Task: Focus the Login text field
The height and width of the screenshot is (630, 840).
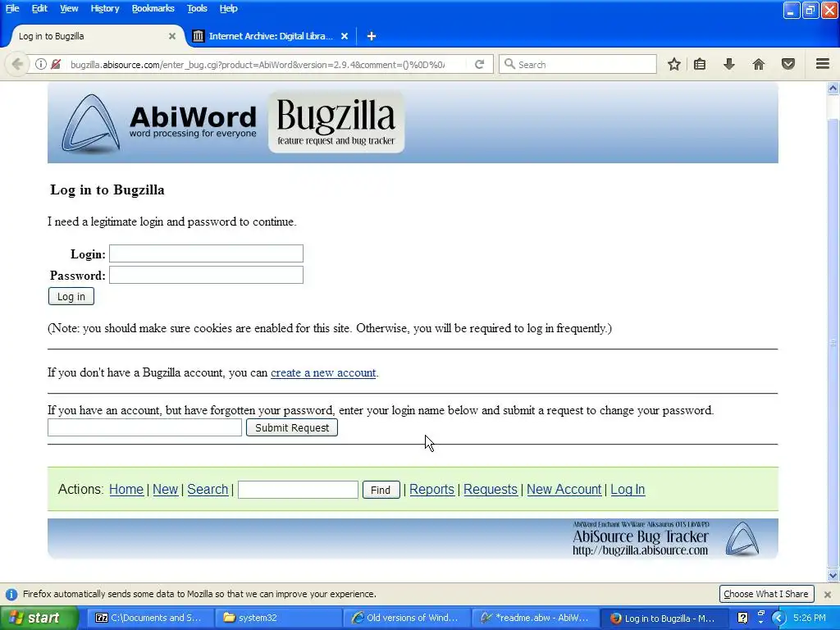Action: [x=206, y=253]
